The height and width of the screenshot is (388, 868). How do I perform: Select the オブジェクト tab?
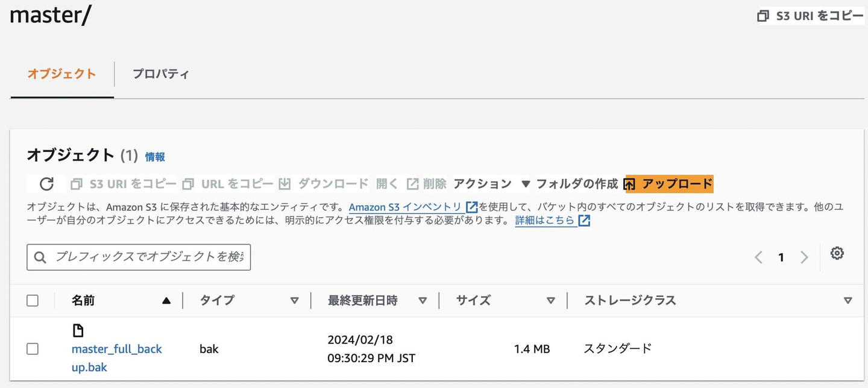click(x=61, y=74)
